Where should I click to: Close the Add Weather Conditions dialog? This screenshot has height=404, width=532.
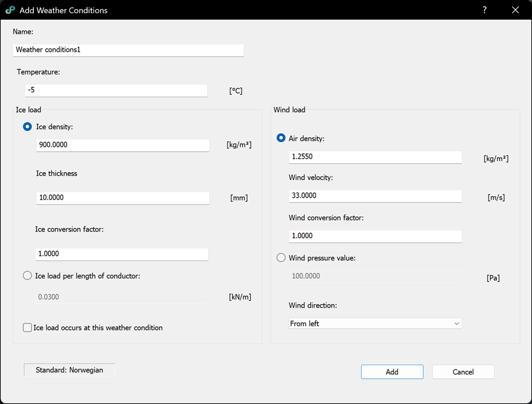tap(515, 10)
